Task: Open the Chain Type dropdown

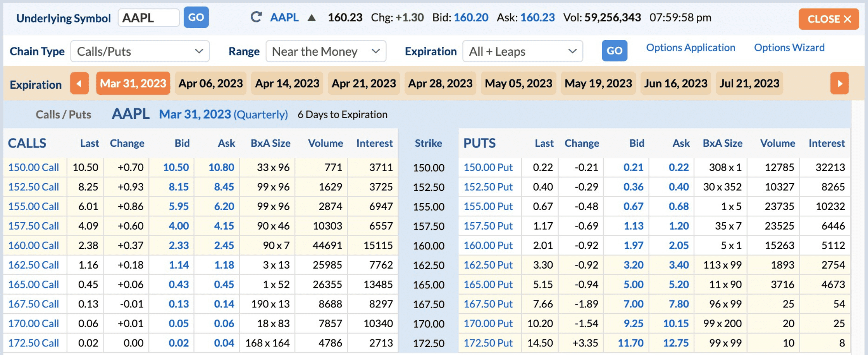Action: 140,51
